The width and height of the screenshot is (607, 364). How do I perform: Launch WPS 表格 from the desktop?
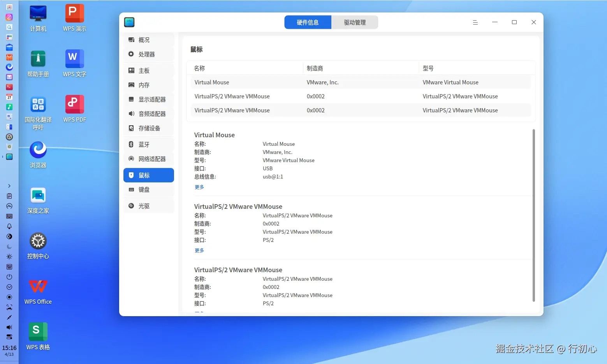tap(38, 337)
